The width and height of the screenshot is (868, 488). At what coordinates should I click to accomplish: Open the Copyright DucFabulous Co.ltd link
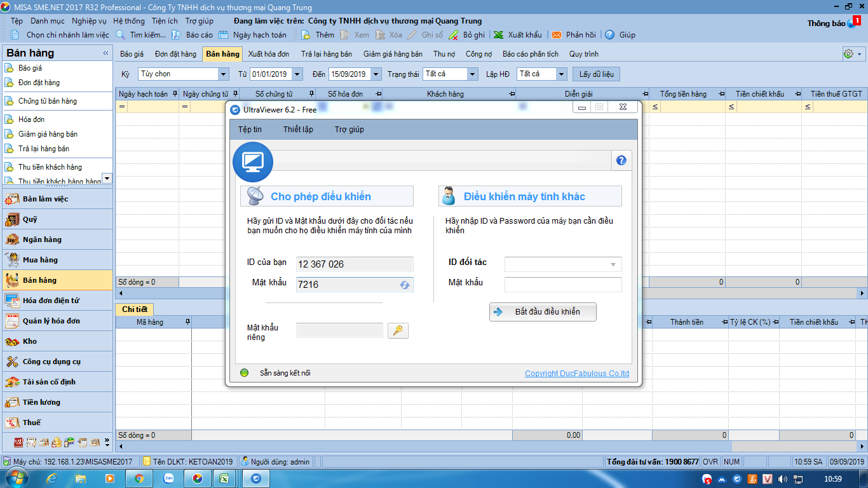(577, 374)
